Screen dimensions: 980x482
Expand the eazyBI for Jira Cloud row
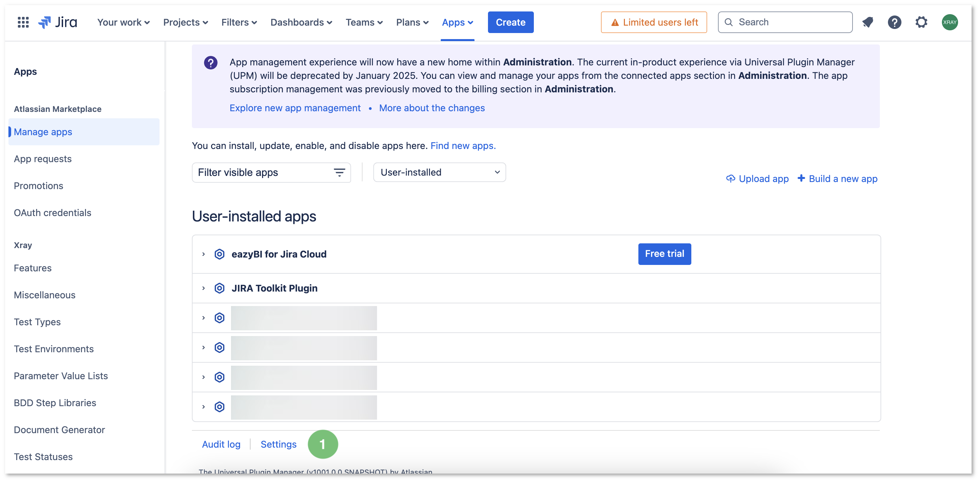click(x=204, y=254)
